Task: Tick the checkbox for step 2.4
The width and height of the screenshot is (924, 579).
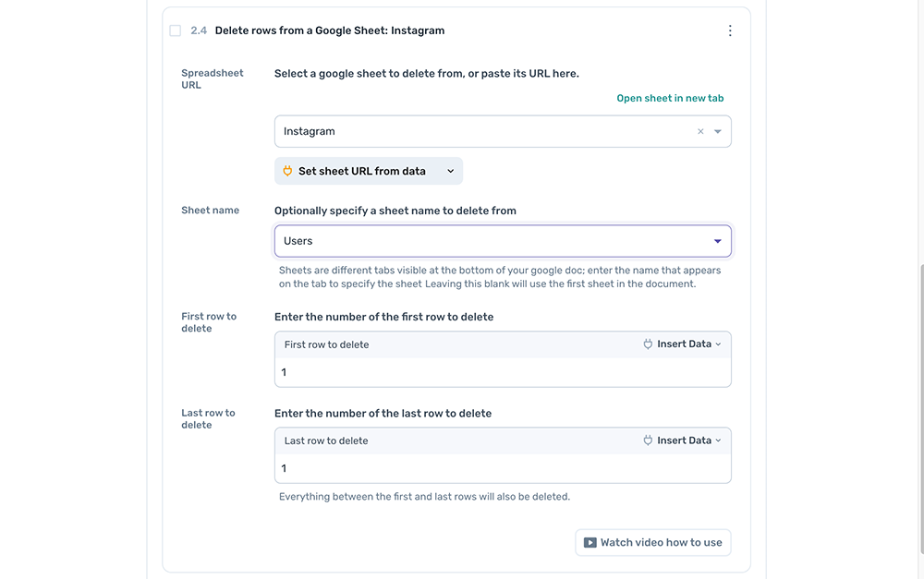Action: point(176,30)
